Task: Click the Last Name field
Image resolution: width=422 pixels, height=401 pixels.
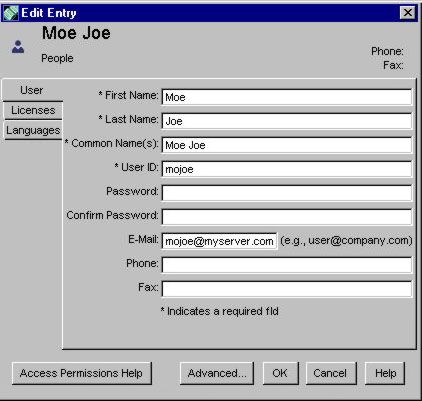Action: (x=287, y=121)
